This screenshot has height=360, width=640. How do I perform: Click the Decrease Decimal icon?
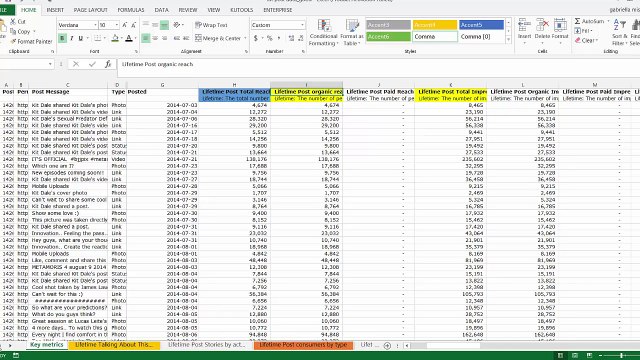[301, 38]
